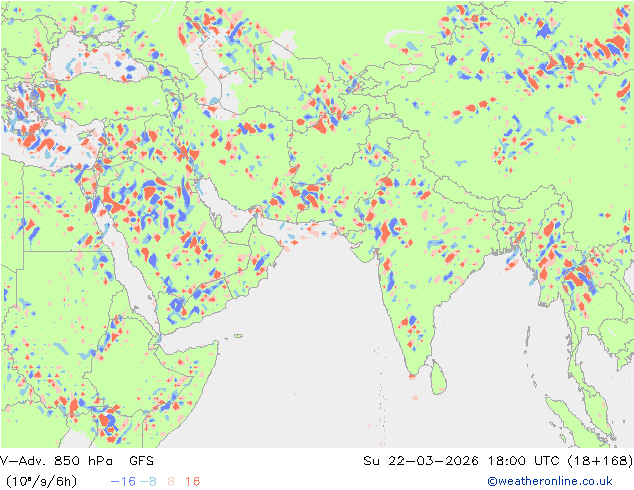Click the units label '(10⁹/s/6h)'

[x=41, y=481]
